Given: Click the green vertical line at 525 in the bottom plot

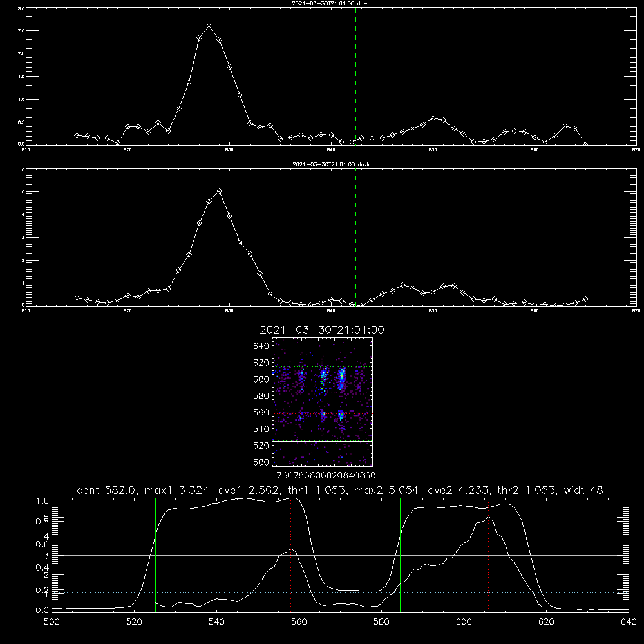Looking at the screenshot, I should tap(155, 554).
